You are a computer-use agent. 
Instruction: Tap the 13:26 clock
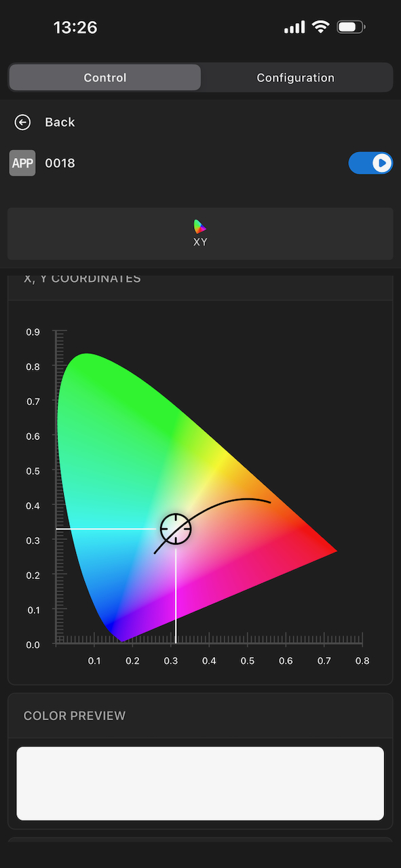75,27
